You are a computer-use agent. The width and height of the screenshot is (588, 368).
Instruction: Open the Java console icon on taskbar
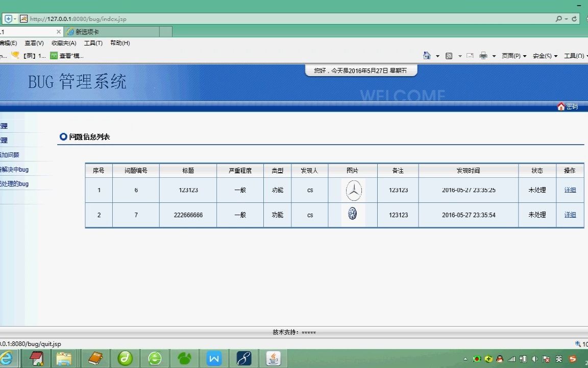[x=274, y=359]
